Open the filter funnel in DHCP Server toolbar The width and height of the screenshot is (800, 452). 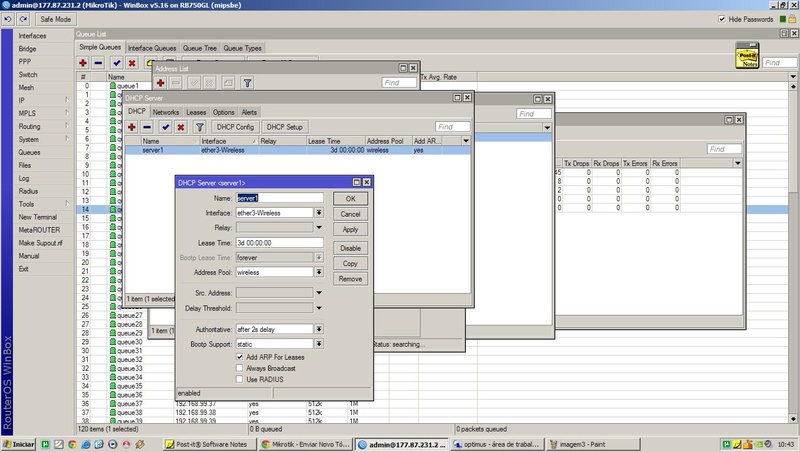point(199,128)
